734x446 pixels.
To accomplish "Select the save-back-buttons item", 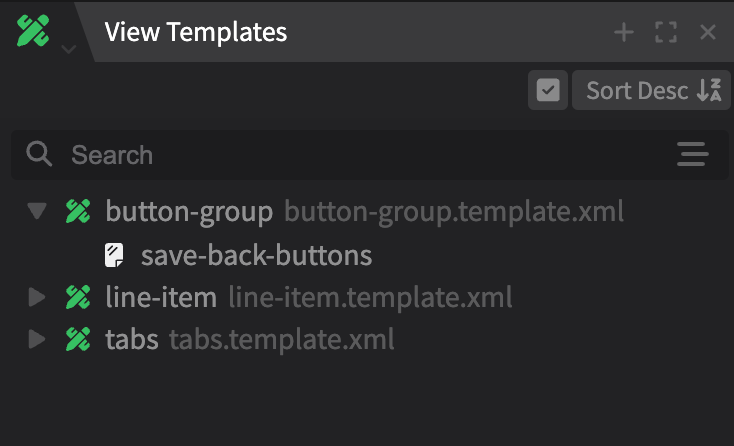I will (256, 255).
